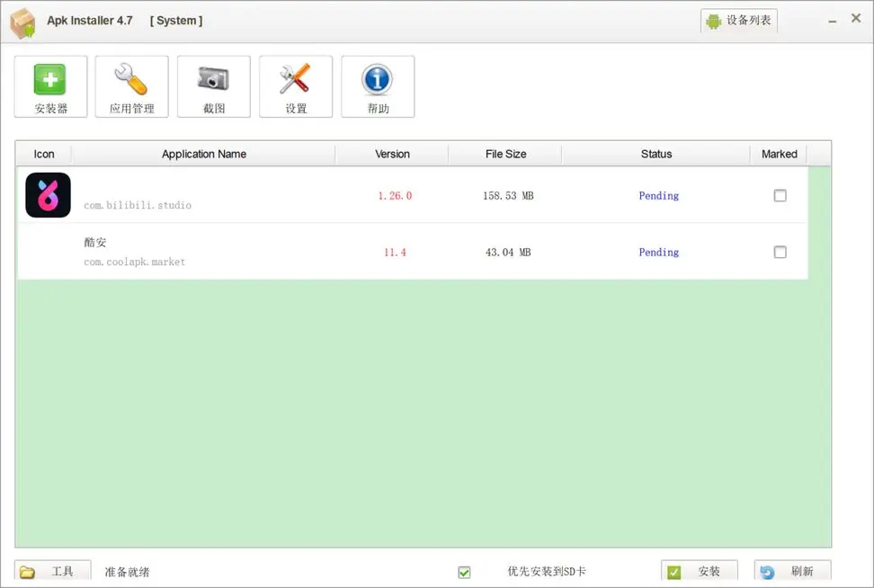Open 帮助 help info icon
The height and width of the screenshot is (588, 874).
pos(378,86)
